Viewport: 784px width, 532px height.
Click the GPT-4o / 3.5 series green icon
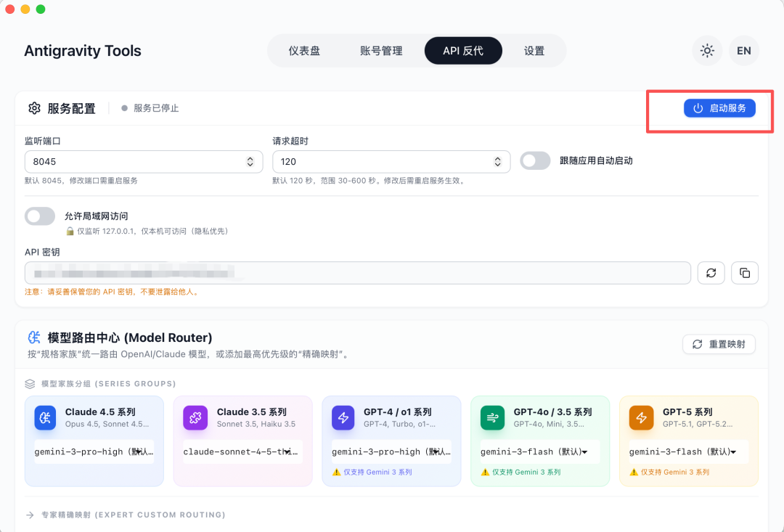[493, 417]
